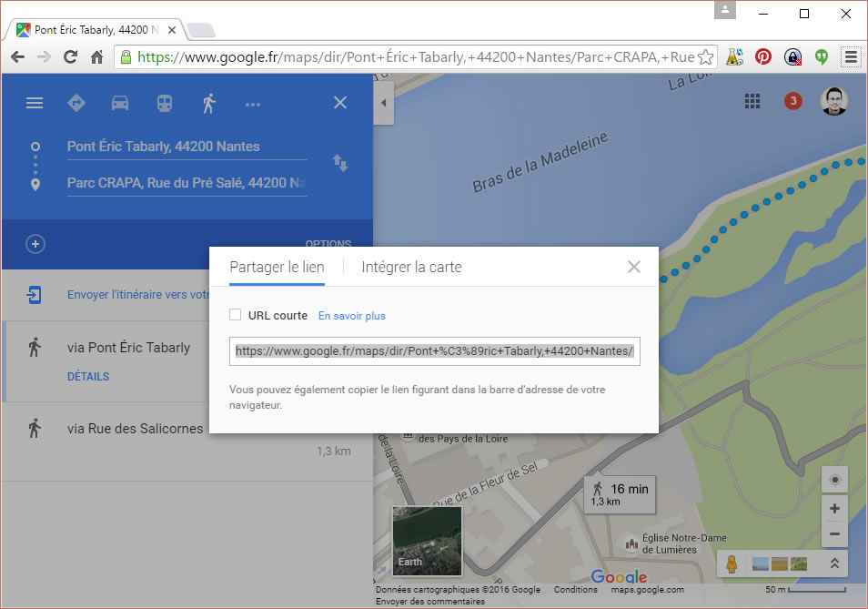Edit the destination Parc CRAPA field

(x=187, y=183)
